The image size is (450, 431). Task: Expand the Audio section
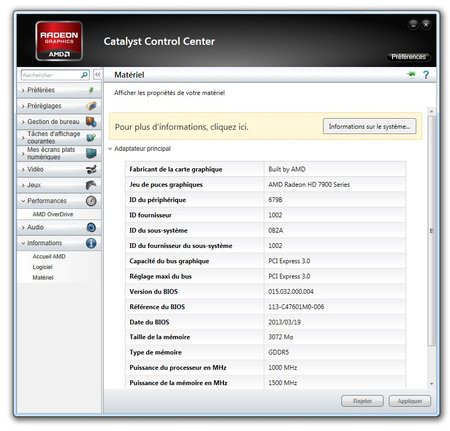coord(23,227)
